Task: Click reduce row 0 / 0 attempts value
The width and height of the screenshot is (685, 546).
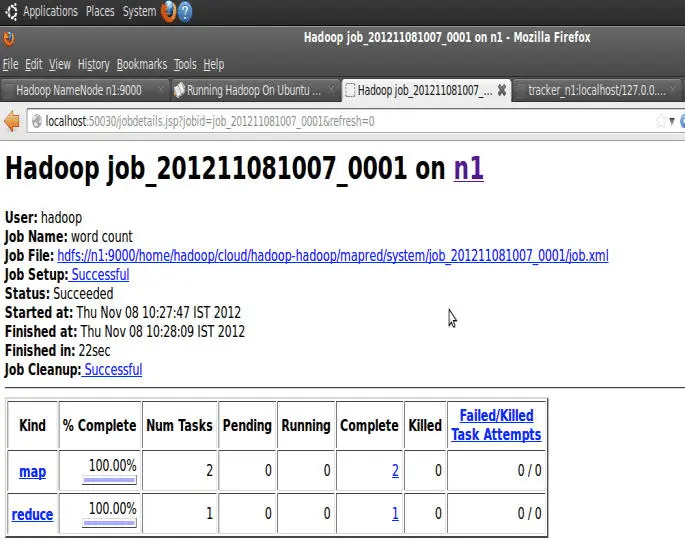Action: [x=529, y=514]
